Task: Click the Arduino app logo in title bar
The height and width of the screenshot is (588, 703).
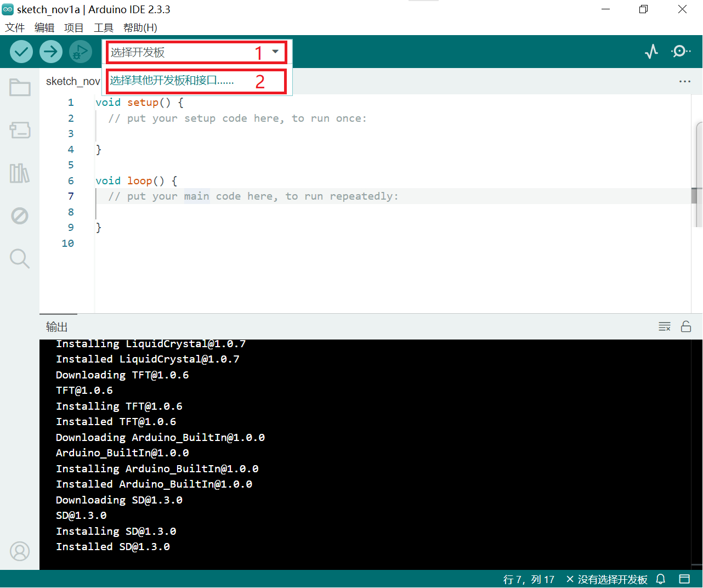Action: click(x=8, y=9)
